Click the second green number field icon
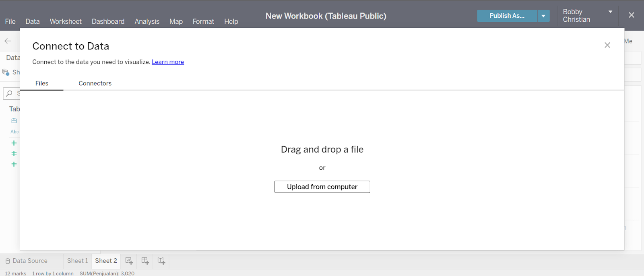 tap(14, 154)
